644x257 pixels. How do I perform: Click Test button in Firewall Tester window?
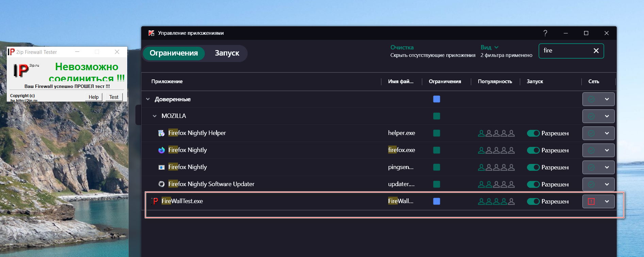coord(114,97)
